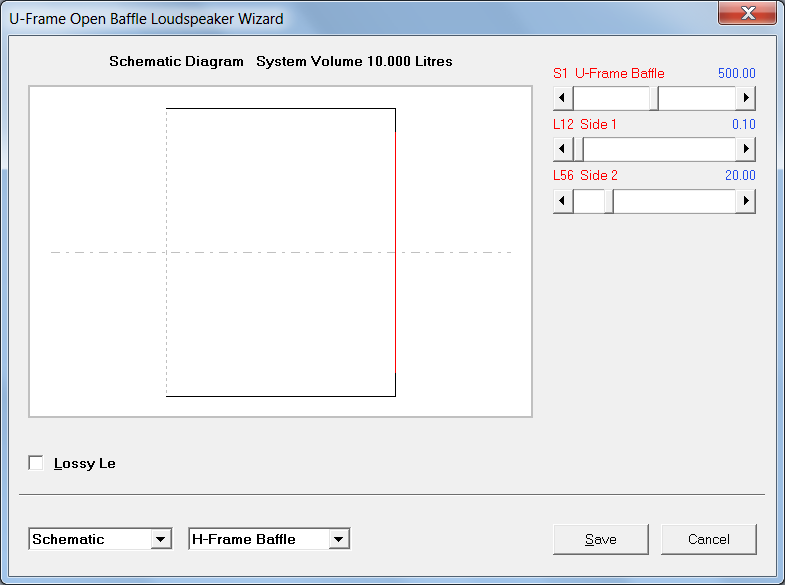
Task: Click the L56 Side 2 label
Action: 585,176
